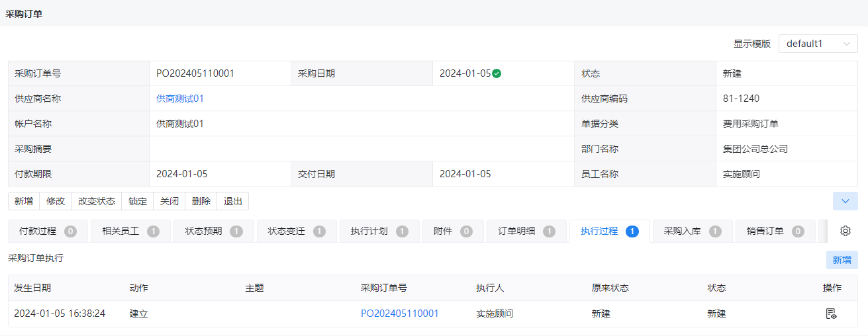
Task: Choose 改变状态 button
Action: pyautogui.click(x=97, y=201)
